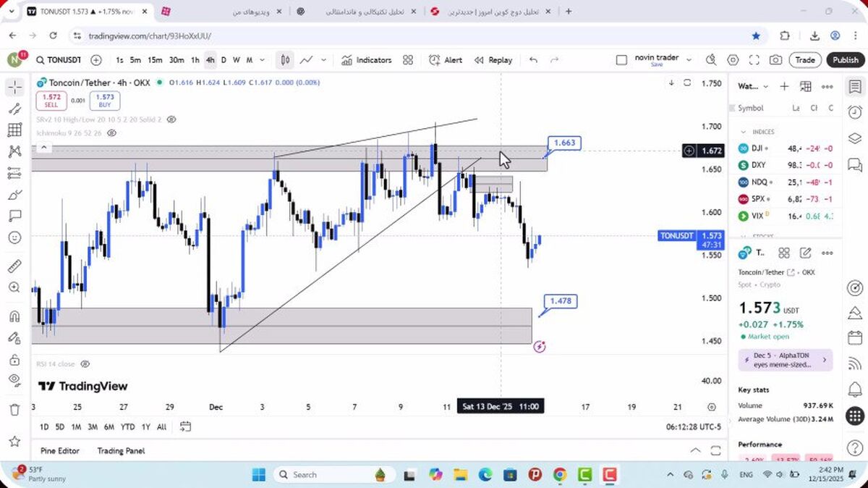868x488 pixels.
Task: Open the forecasting and measurement tools
Action: pyautogui.click(x=14, y=173)
